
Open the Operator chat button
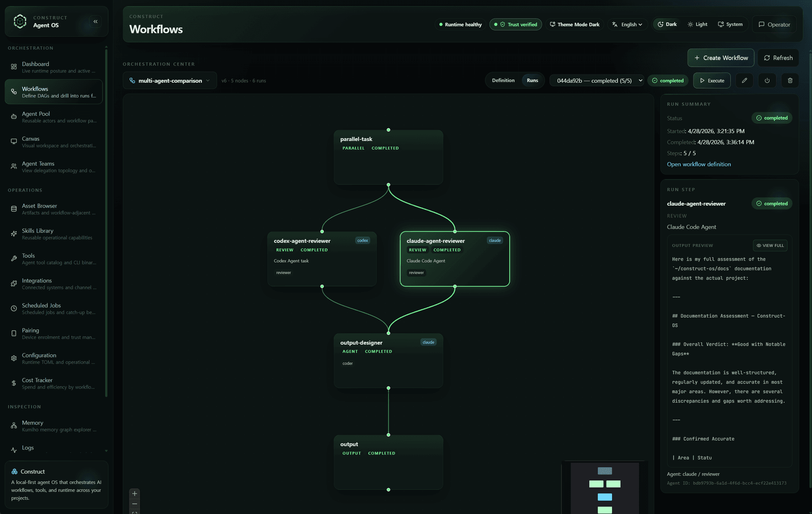(774, 24)
